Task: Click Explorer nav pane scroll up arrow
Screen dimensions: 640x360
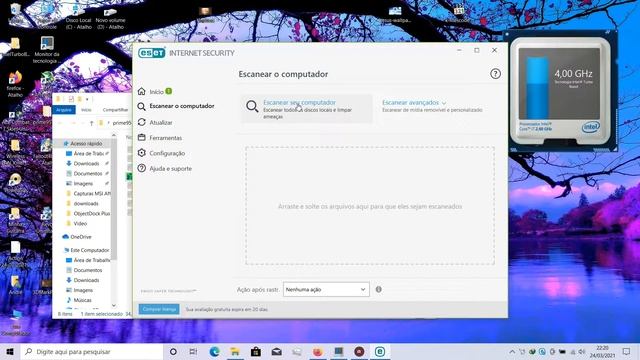Action: [x=113, y=135]
